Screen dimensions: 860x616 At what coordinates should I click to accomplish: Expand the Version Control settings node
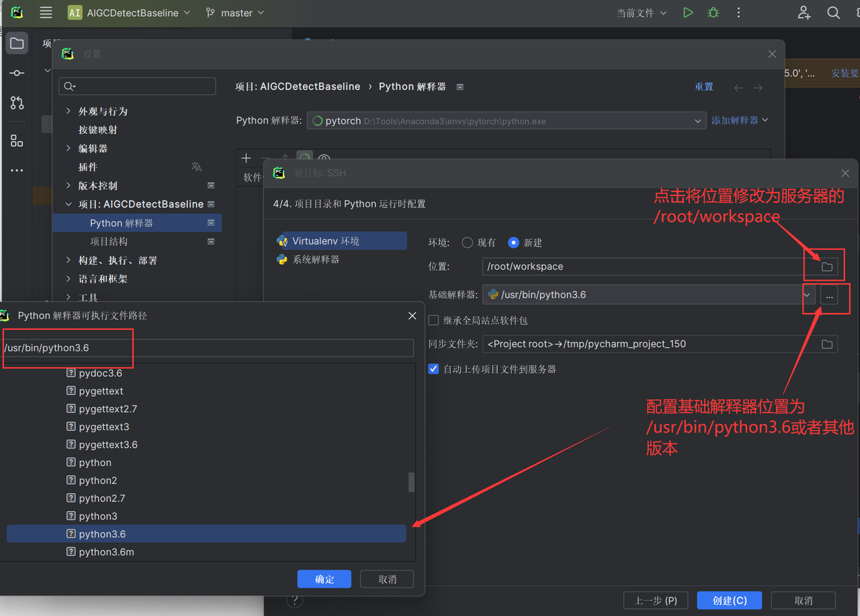(69, 185)
